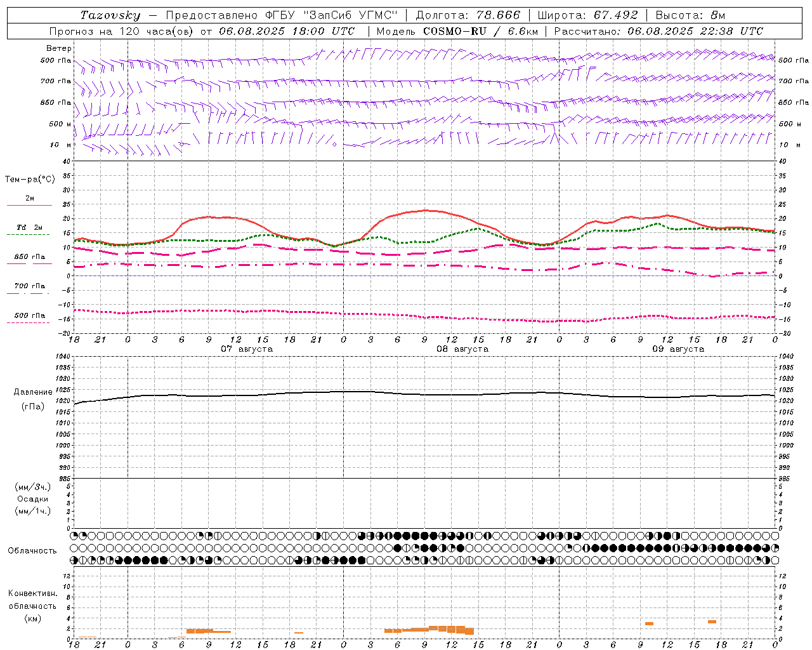The image size is (812, 650).
Task: Click the '(мм/1ч.)' precipitation unit label
Action: pos(32,511)
